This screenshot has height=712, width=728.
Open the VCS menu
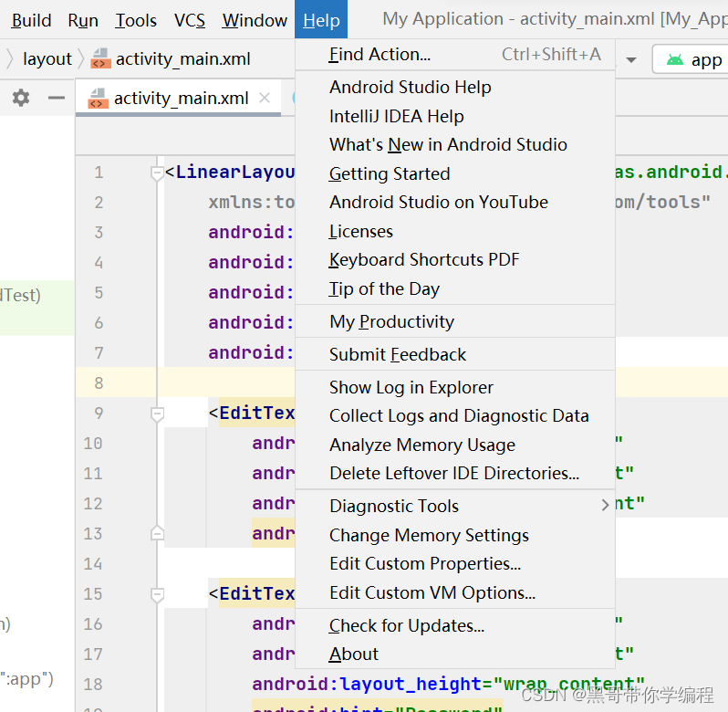tap(190, 20)
